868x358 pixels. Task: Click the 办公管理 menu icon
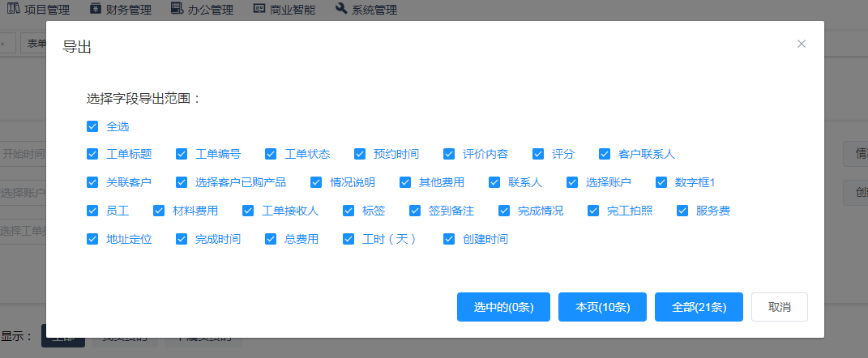(x=177, y=9)
